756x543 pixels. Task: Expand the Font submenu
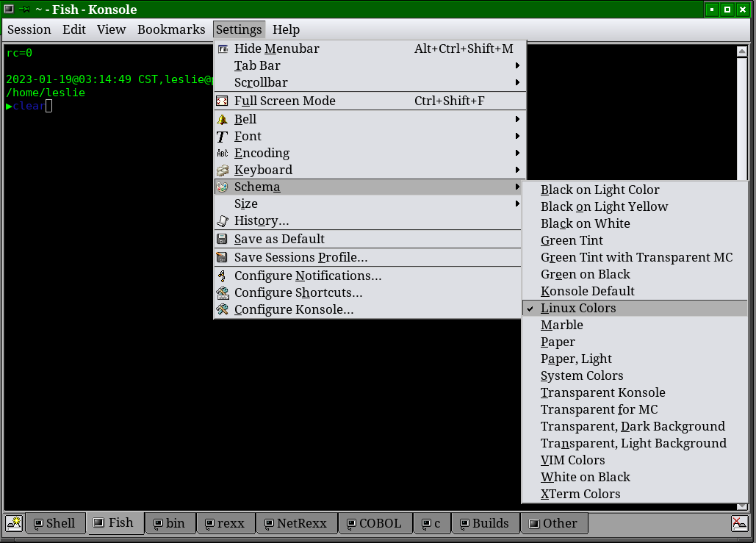coord(370,136)
